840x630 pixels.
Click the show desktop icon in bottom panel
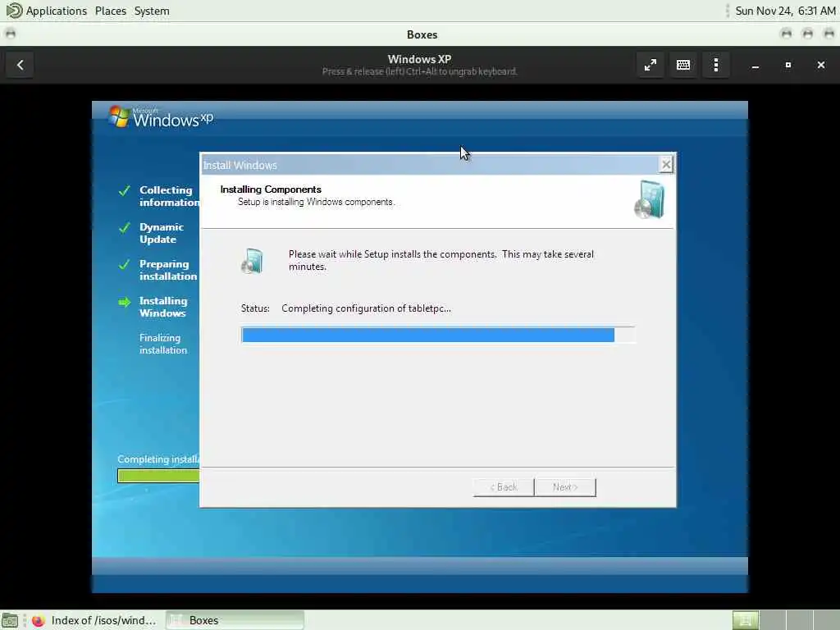tap(10, 620)
